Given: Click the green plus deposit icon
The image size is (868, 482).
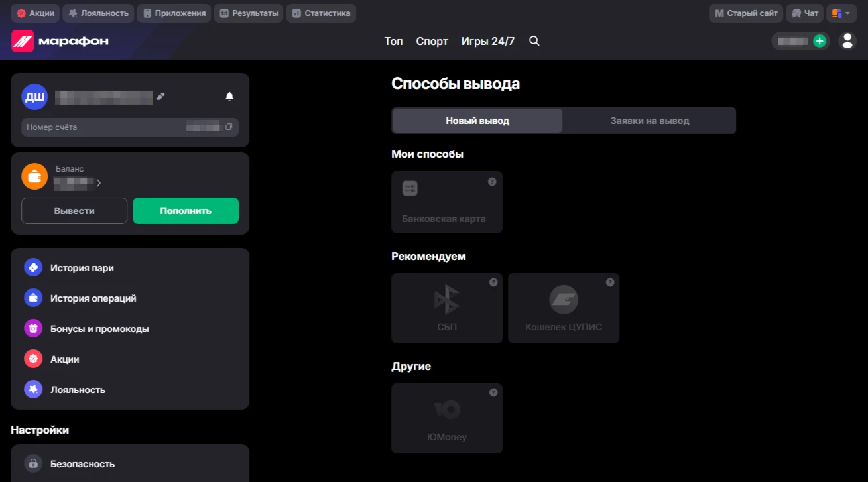Looking at the screenshot, I should coord(820,41).
